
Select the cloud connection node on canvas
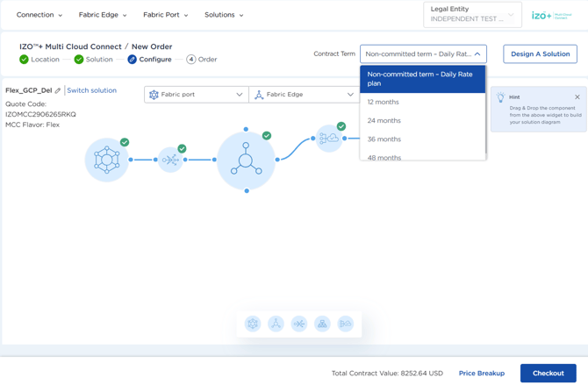pos(329,139)
